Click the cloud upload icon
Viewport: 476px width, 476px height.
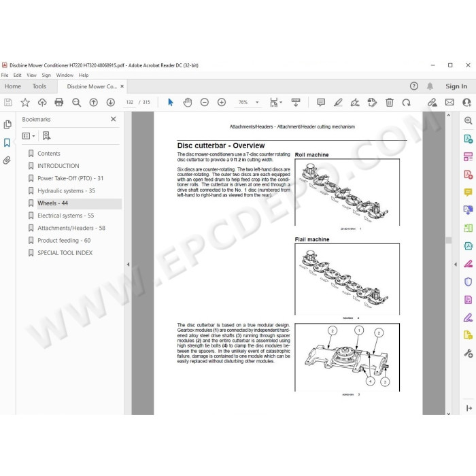tap(42, 102)
